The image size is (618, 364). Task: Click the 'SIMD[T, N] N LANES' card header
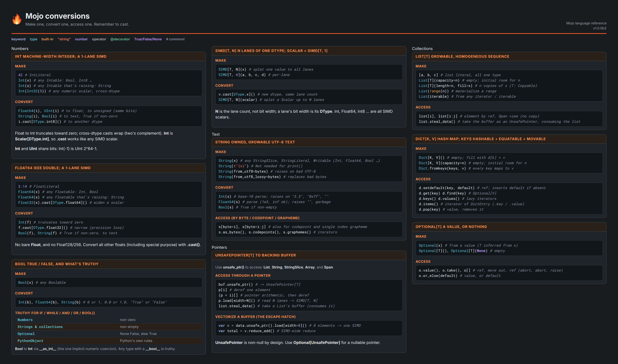pyautogui.click(x=309, y=51)
